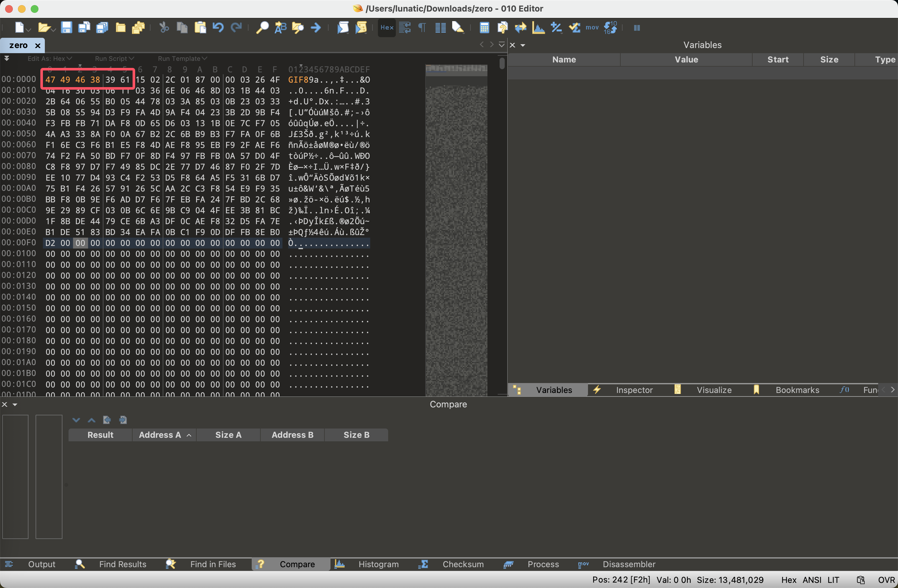
Task: Open the Run Template dropdown
Action: (182, 59)
